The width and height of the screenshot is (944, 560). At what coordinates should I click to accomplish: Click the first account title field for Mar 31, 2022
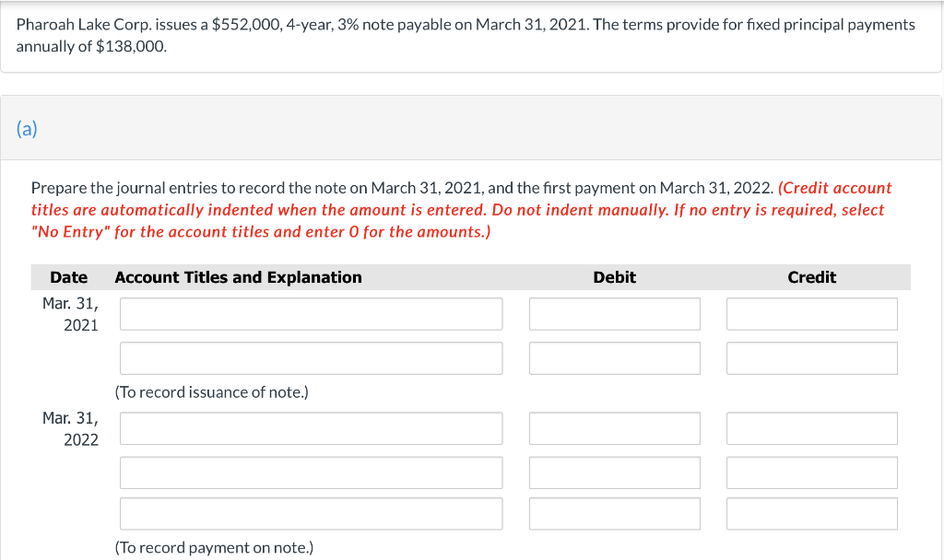(310, 427)
